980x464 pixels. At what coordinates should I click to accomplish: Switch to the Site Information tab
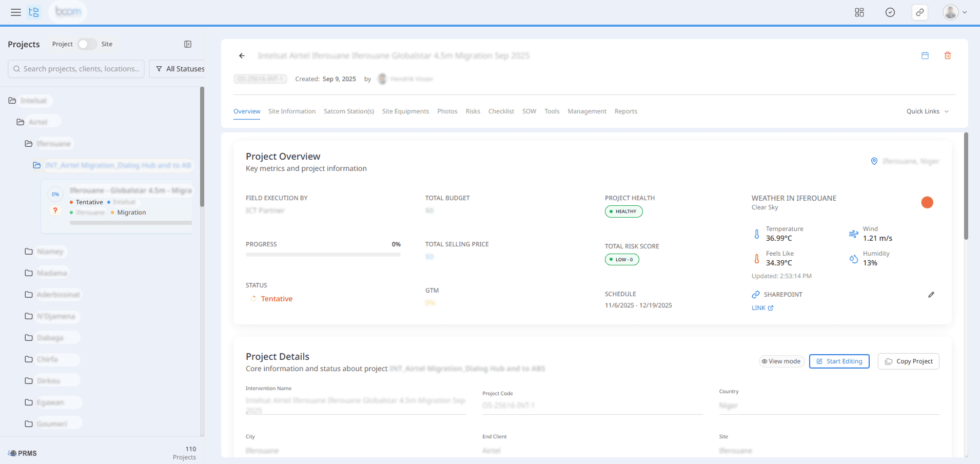[x=291, y=111]
